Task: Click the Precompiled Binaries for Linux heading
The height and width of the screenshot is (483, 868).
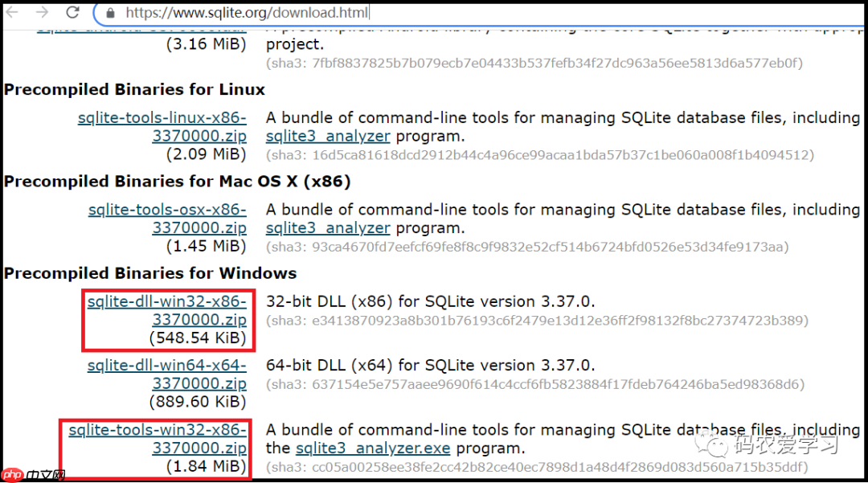Action: pos(134,90)
